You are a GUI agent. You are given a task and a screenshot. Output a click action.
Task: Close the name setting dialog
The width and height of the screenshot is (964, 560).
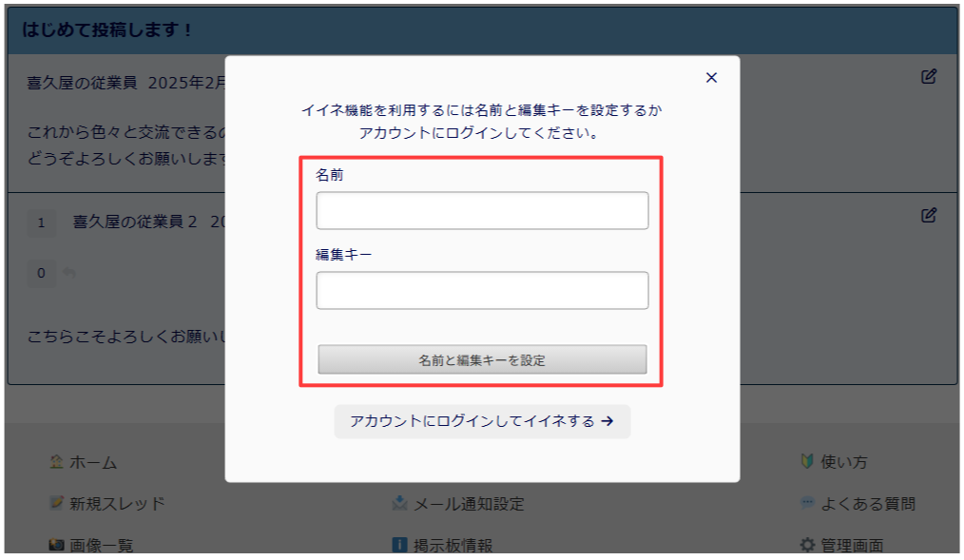tap(711, 78)
